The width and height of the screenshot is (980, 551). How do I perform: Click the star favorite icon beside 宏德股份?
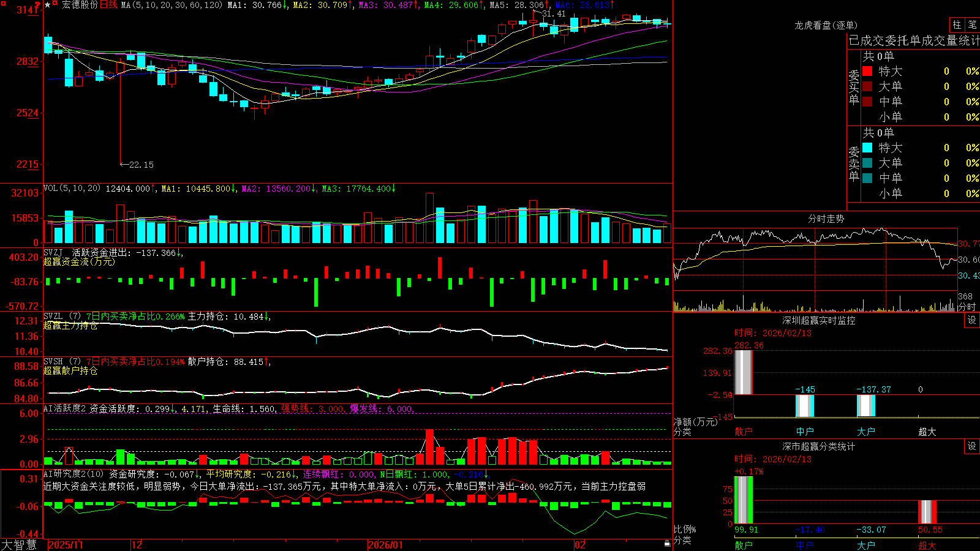48,4
